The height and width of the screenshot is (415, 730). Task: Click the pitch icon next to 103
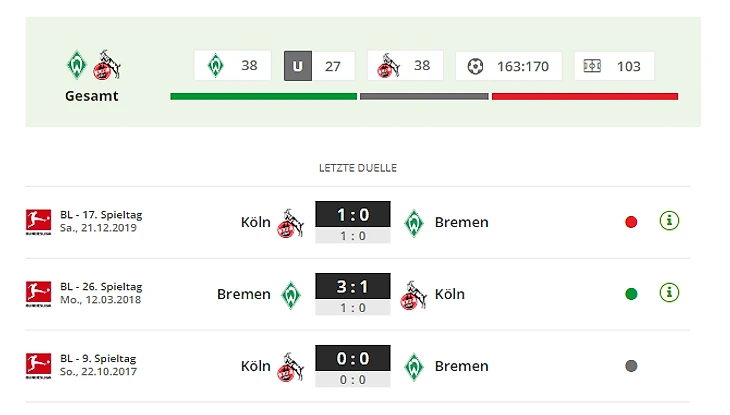pos(592,66)
